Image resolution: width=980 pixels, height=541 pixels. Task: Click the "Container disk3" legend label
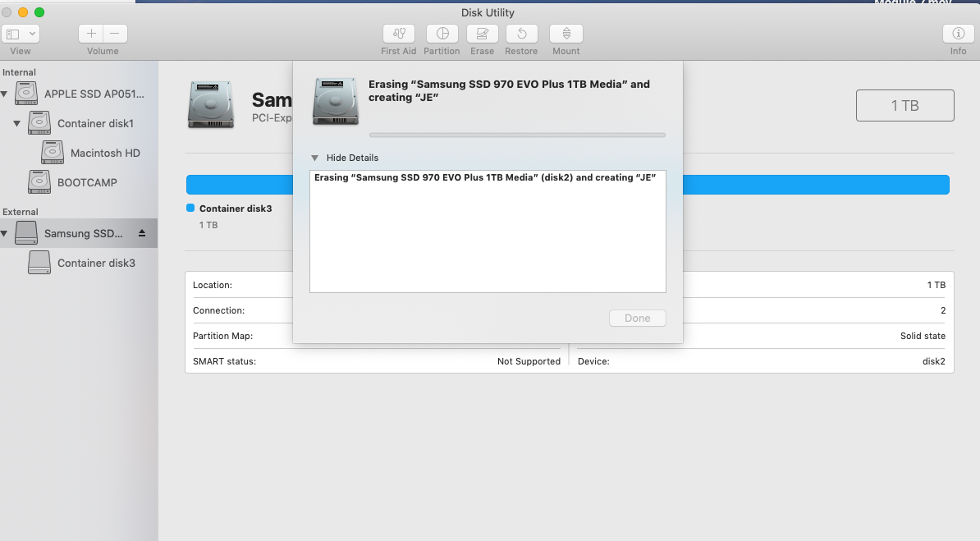[x=236, y=209]
